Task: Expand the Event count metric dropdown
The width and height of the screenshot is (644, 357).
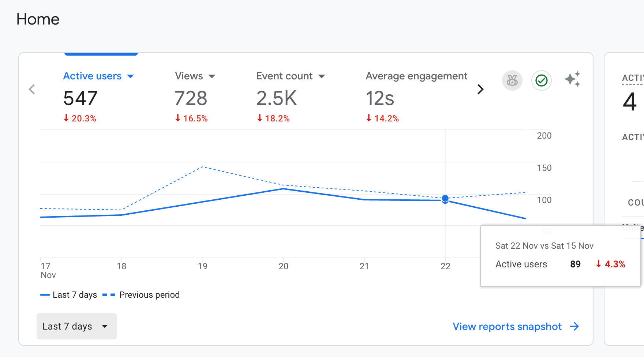Action: tap(322, 76)
